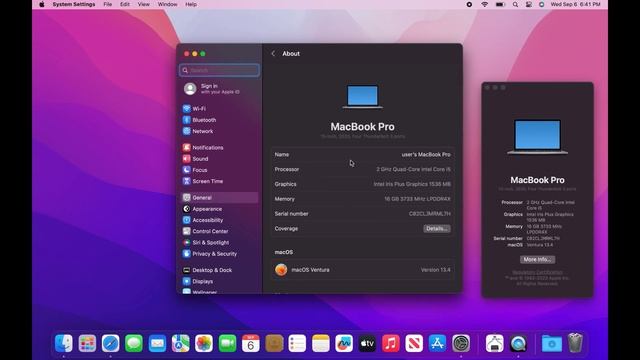640x360 pixels.
Task: Click More Info in About This Mac window
Action: coord(537,260)
